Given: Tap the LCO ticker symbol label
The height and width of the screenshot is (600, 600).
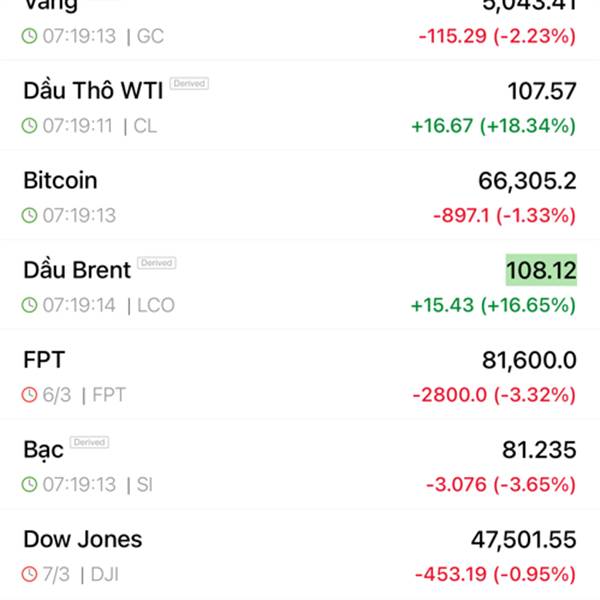Looking at the screenshot, I should click(x=156, y=306).
